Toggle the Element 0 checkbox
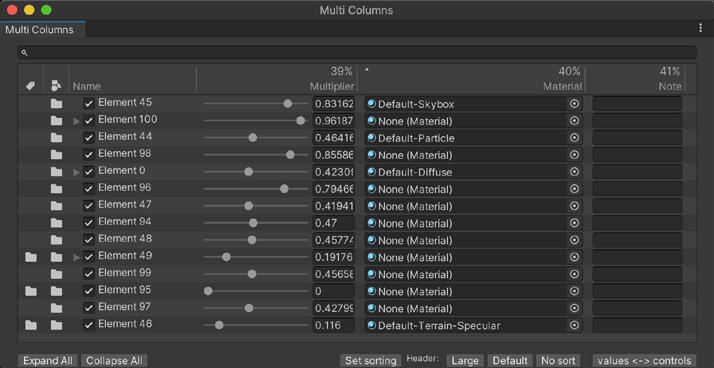714x368 pixels. tap(89, 172)
